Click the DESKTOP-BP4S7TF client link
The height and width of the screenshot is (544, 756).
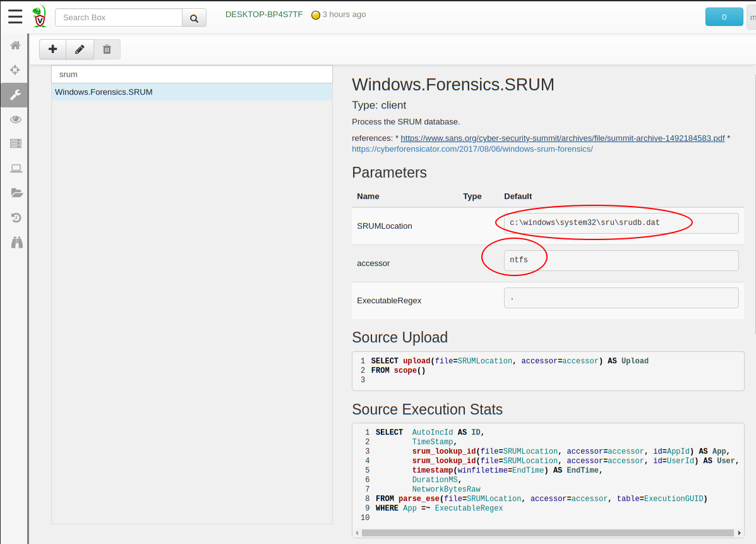coord(263,15)
